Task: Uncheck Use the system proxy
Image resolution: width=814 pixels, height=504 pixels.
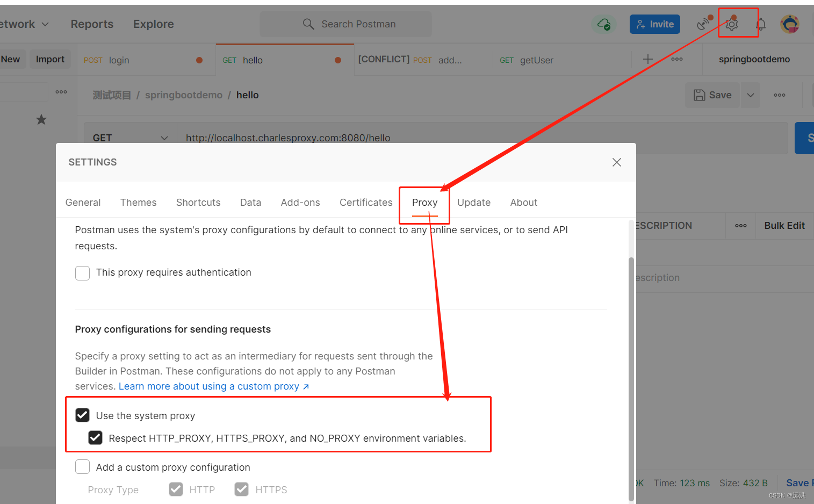Action: point(82,415)
